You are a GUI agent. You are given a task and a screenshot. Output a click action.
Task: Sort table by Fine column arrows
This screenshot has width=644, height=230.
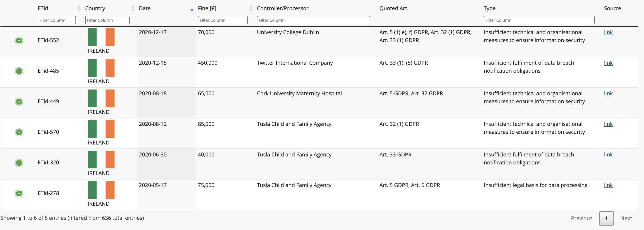coord(251,9)
